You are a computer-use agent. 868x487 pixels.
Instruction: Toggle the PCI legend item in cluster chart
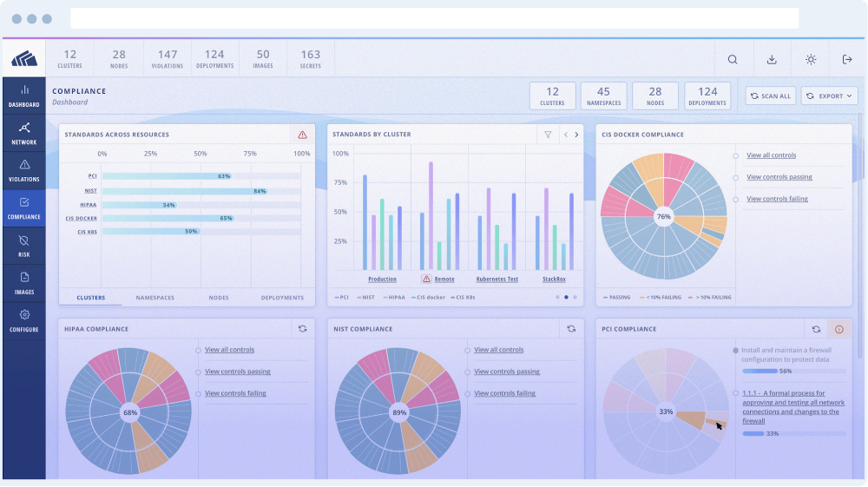pyautogui.click(x=343, y=297)
